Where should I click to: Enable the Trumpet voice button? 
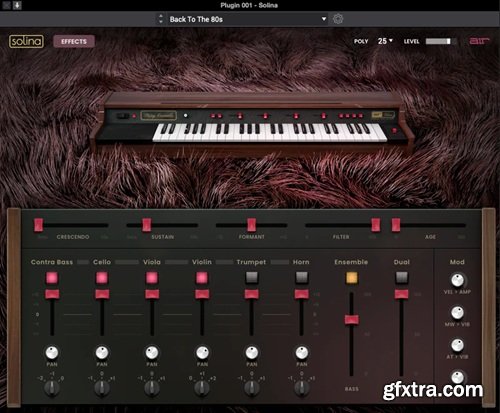point(252,277)
